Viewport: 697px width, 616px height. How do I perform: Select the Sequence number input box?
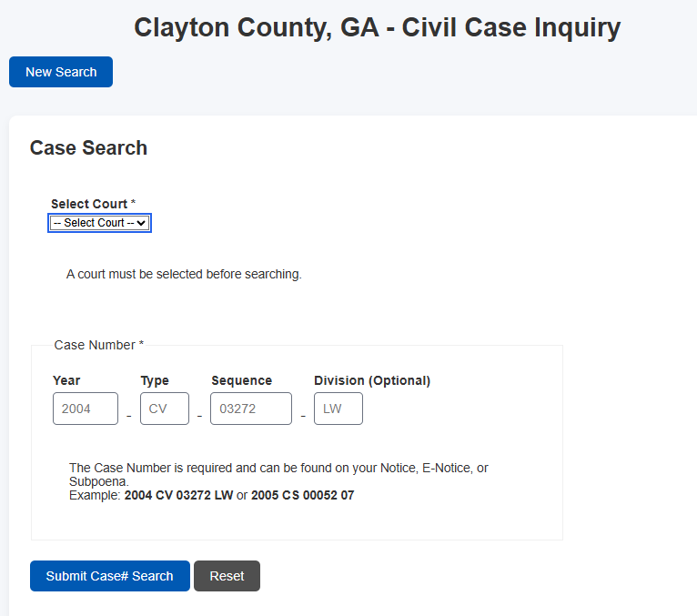pyautogui.click(x=251, y=409)
